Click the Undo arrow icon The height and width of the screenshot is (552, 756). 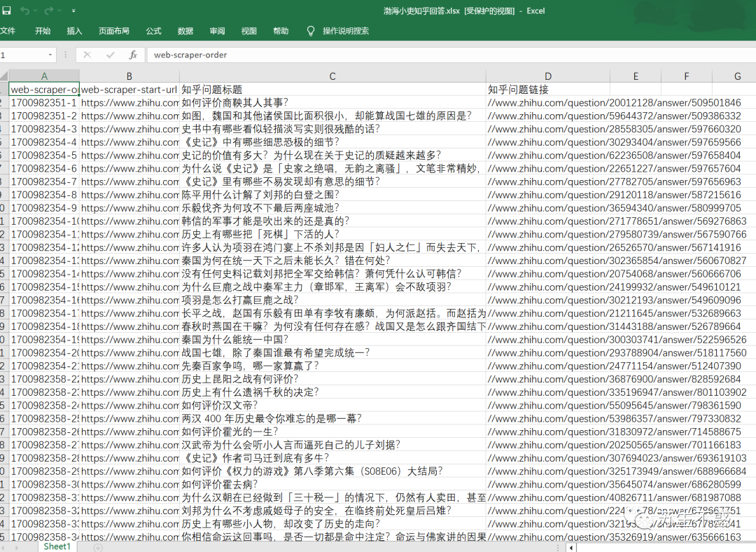(x=24, y=10)
